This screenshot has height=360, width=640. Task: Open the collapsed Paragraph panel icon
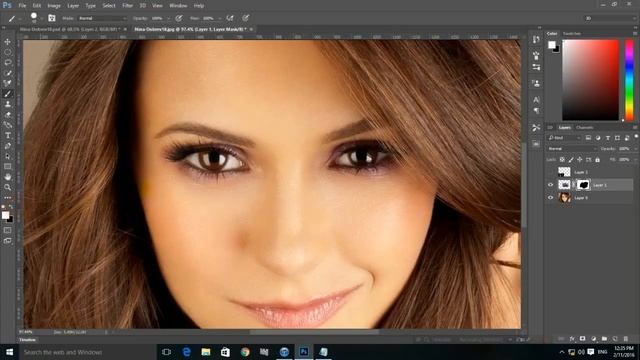(x=536, y=111)
